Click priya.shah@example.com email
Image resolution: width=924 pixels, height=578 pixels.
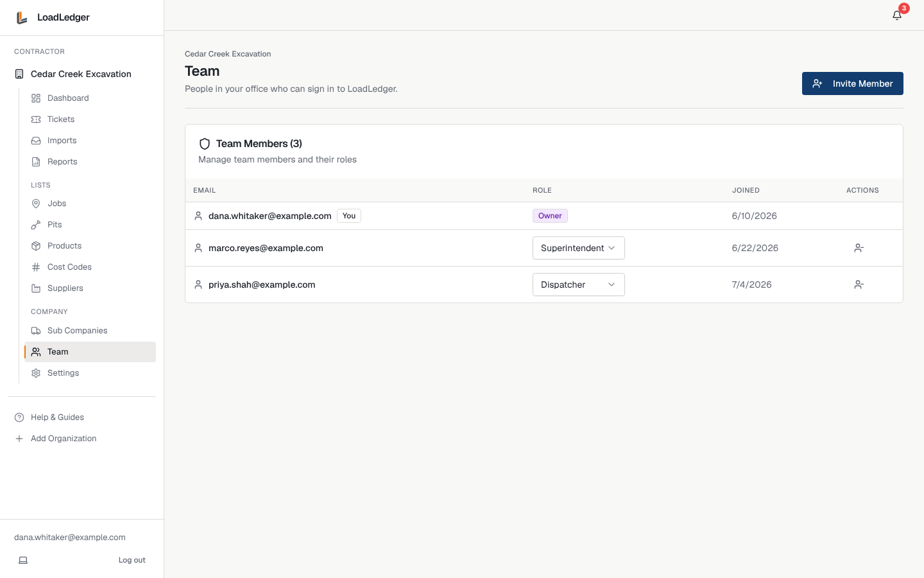click(262, 285)
